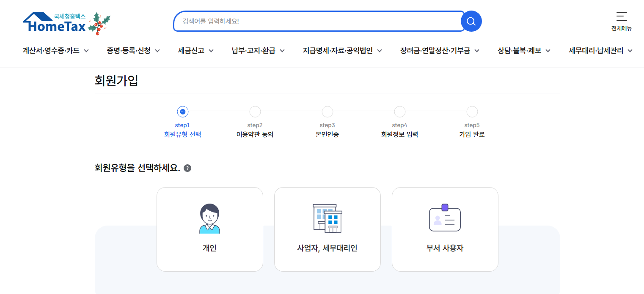Viewport: 644px width, 294px height.
Task: Click the 국세청홈택스 text above logo
Action: pyautogui.click(x=70, y=16)
